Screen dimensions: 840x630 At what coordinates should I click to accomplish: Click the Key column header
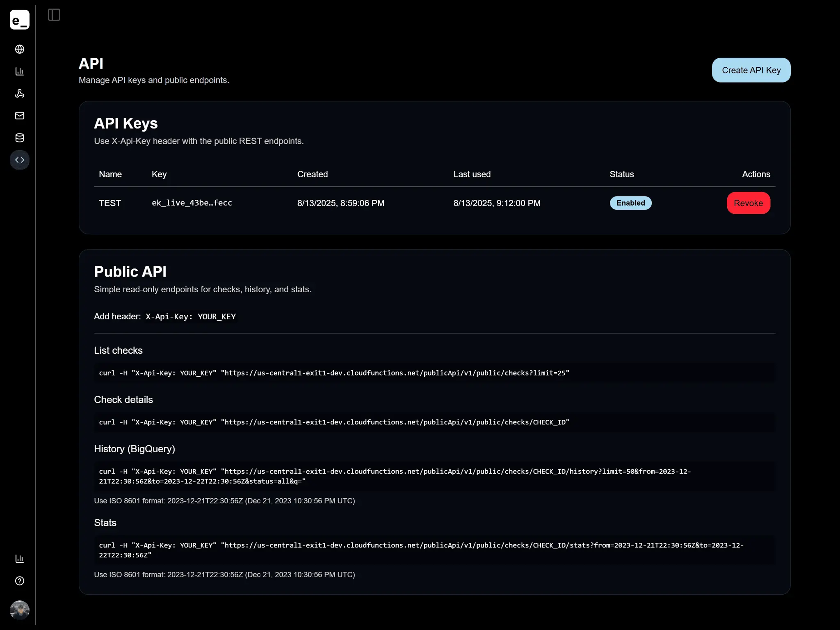[159, 174]
